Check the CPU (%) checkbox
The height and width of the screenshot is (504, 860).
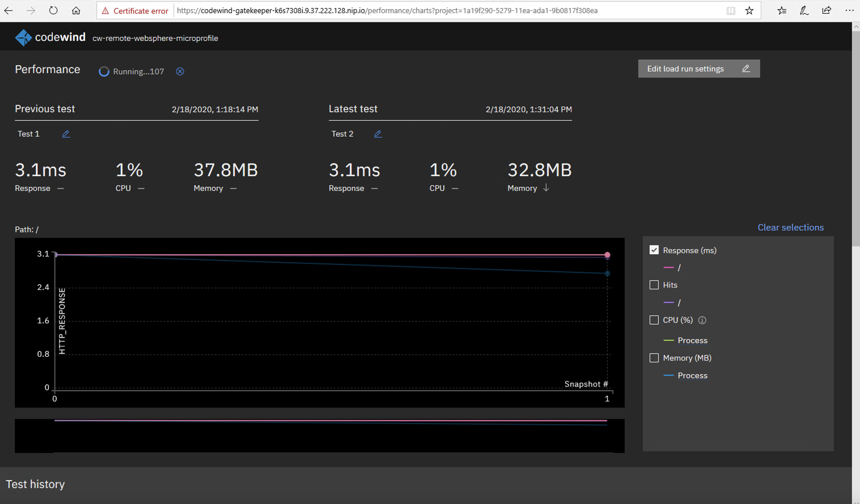point(654,320)
